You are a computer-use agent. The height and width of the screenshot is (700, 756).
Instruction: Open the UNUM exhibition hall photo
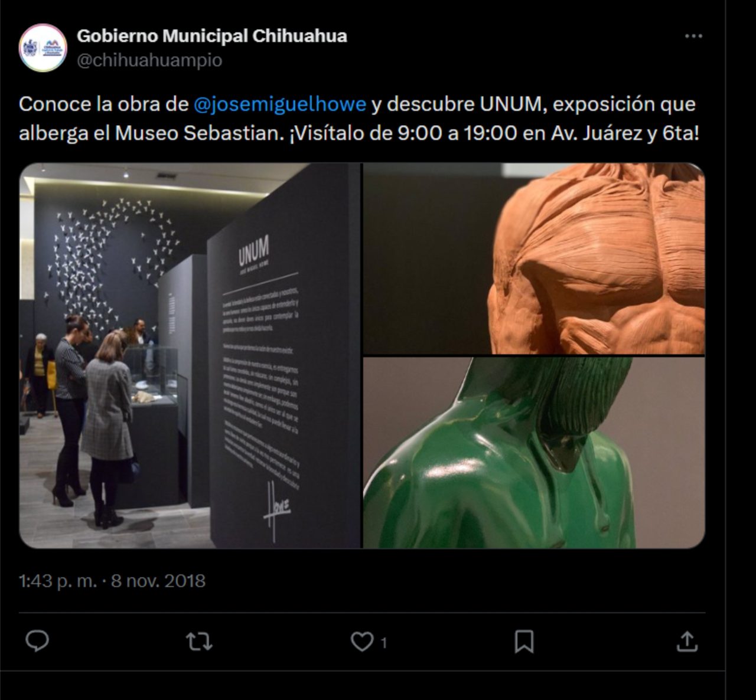[x=190, y=356]
